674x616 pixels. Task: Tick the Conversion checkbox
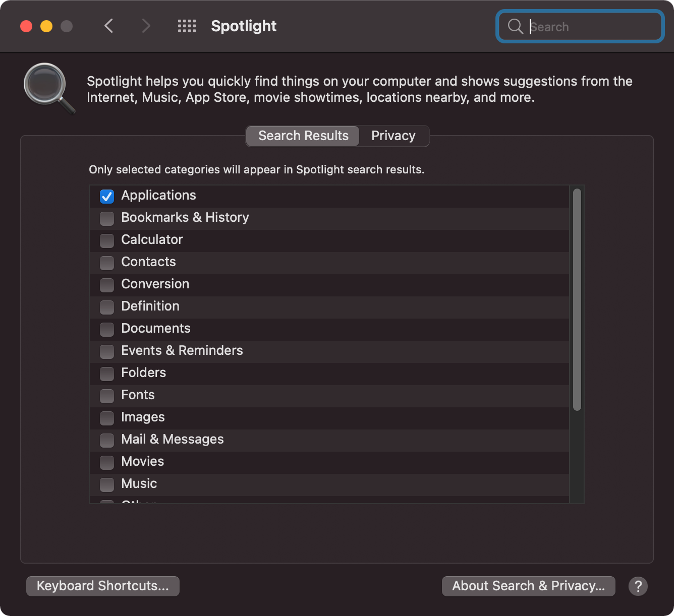pyautogui.click(x=107, y=285)
